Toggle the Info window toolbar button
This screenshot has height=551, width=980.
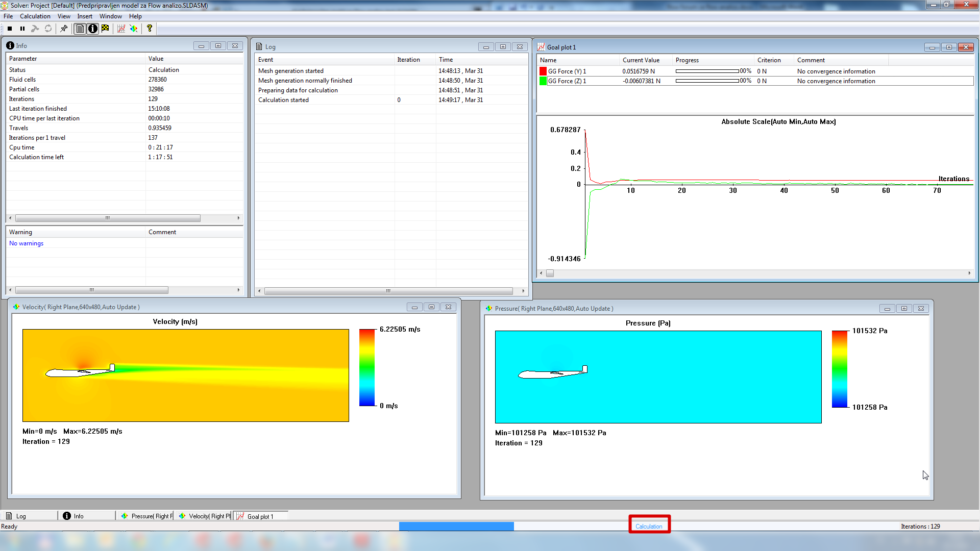click(92, 29)
